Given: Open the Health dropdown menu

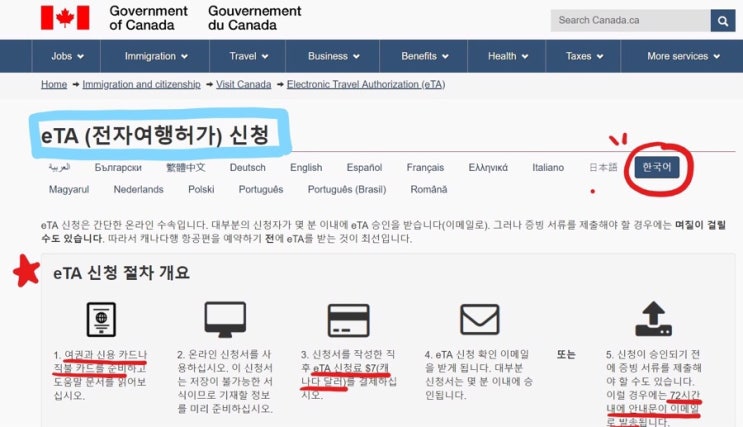Looking at the screenshot, I should pyautogui.click(x=507, y=56).
